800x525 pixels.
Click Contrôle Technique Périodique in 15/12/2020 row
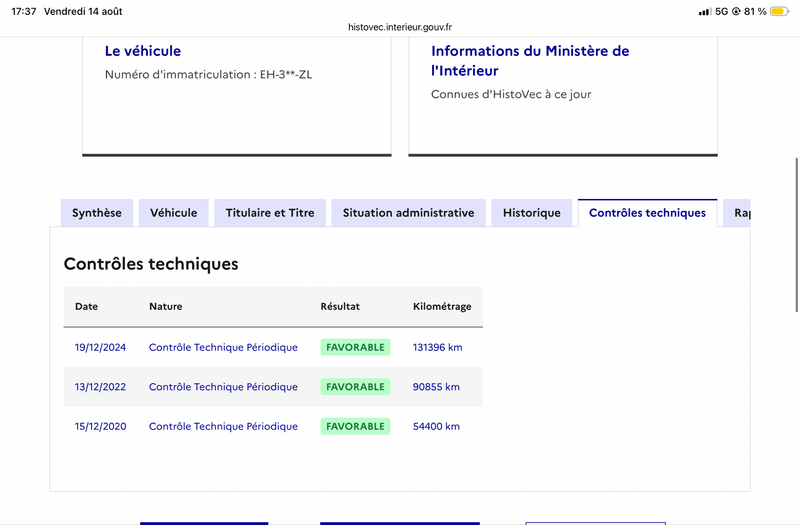[223, 427]
